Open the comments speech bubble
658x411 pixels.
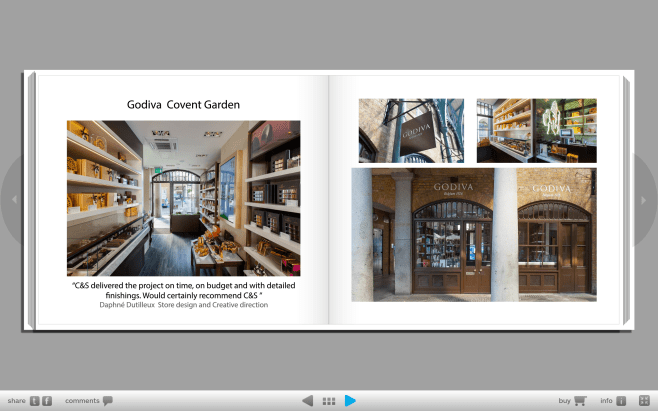108,401
